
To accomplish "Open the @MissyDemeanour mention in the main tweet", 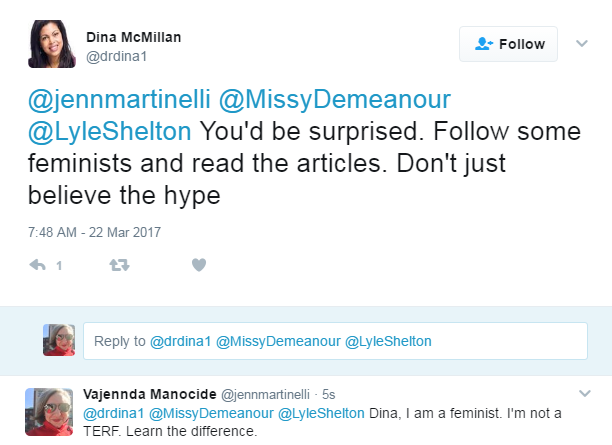I will point(334,99).
